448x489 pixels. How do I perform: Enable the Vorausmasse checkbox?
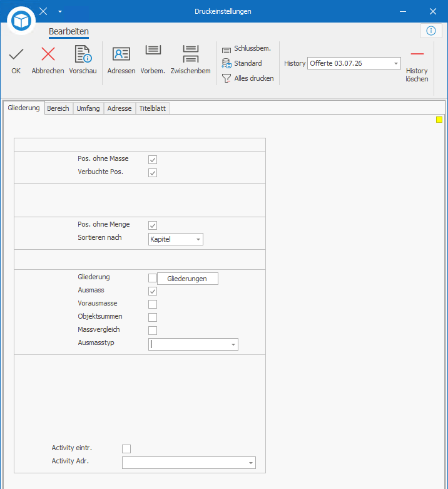[153, 304]
